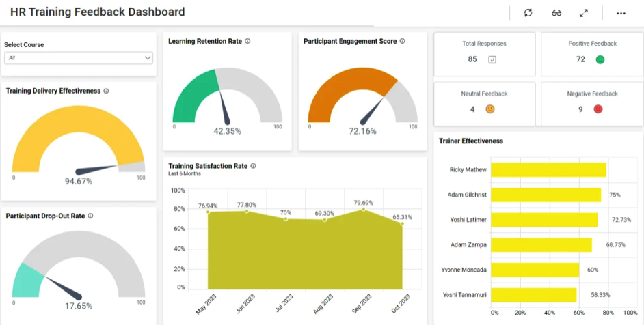Expand dashboard to fullscreen
644x325 pixels.
pos(584,13)
